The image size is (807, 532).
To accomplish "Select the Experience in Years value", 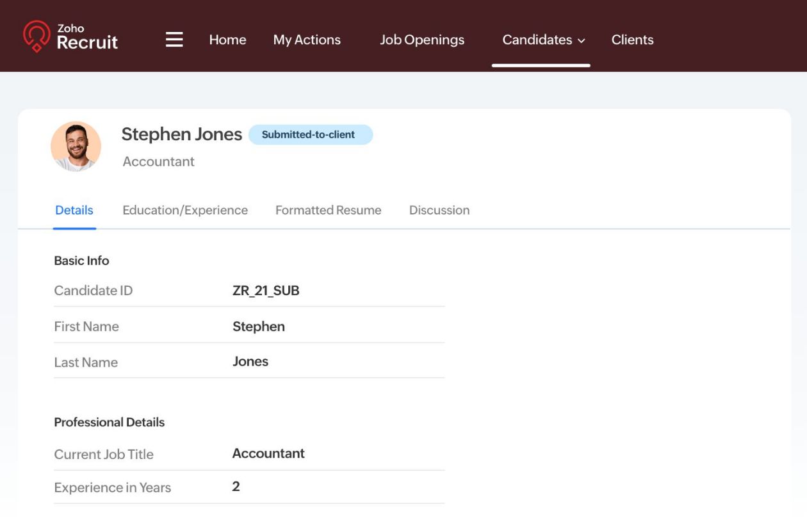I will [x=236, y=487].
